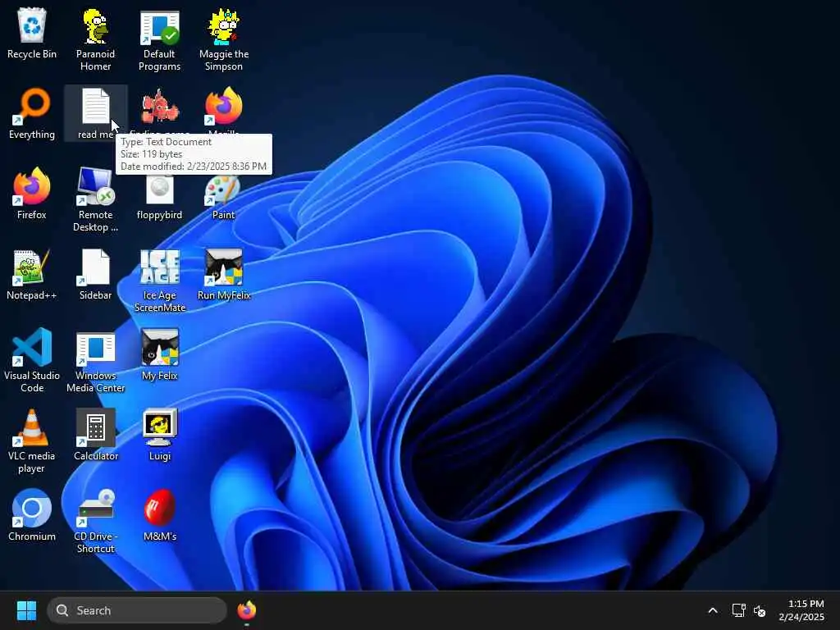The image size is (840, 630).
Task: Select the Everything search shortcut
Action: click(32, 114)
